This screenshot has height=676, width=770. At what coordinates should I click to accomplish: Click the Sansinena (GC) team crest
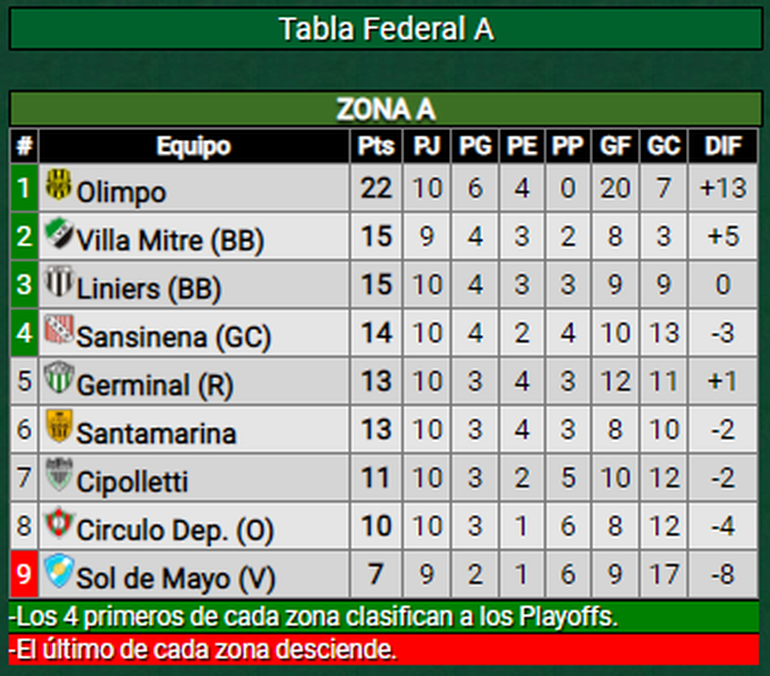(58, 330)
